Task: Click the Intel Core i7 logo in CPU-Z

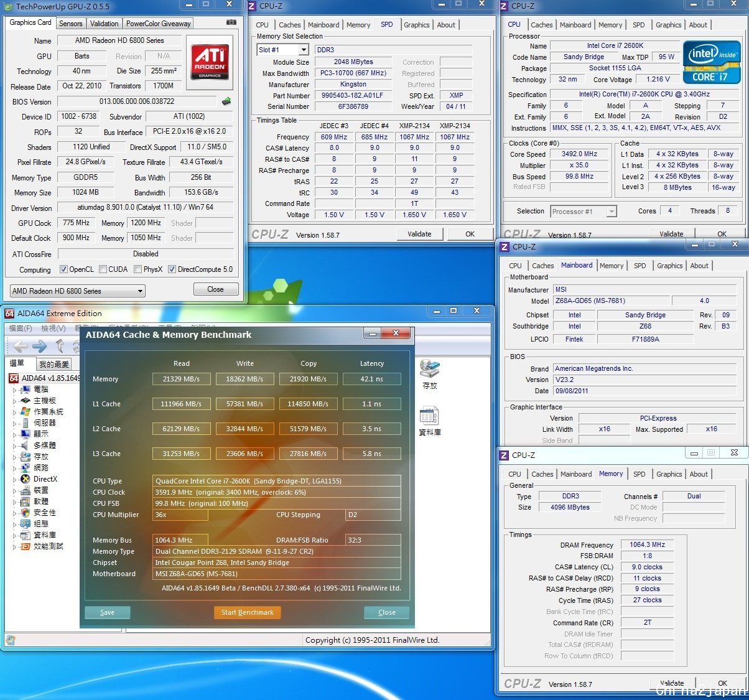Action: (x=712, y=62)
